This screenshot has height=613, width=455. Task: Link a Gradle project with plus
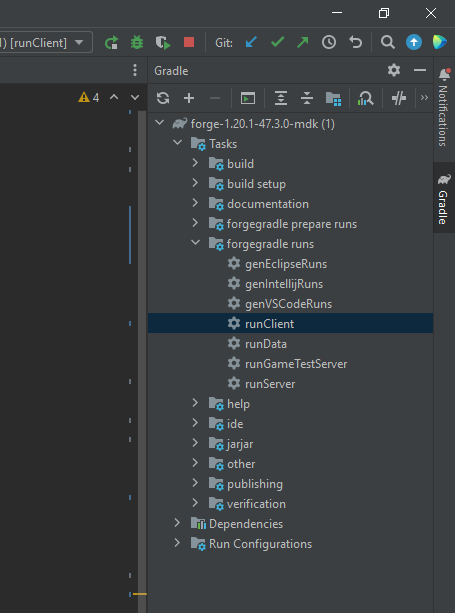click(189, 98)
